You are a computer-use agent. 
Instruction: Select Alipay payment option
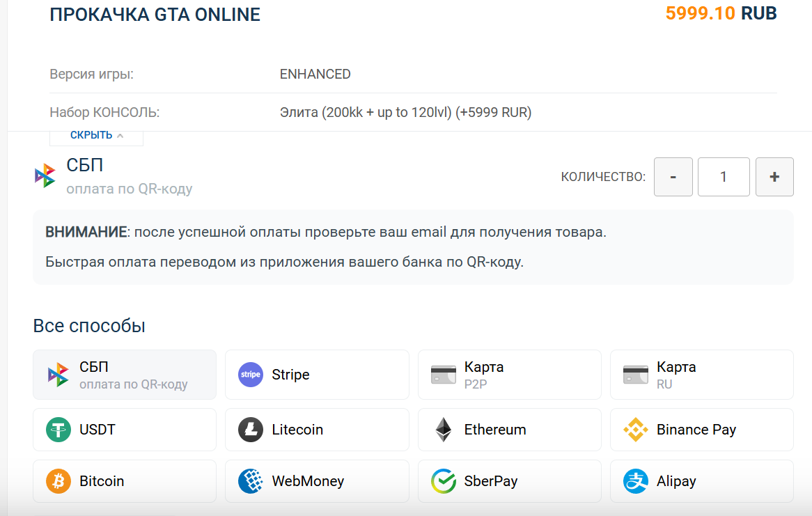(702, 480)
